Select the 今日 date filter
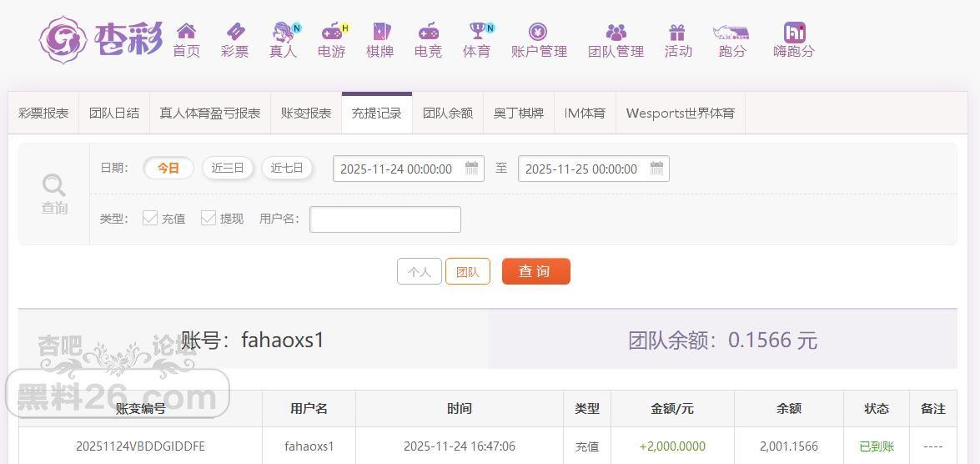The image size is (980, 464). pyautogui.click(x=168, y=168)
